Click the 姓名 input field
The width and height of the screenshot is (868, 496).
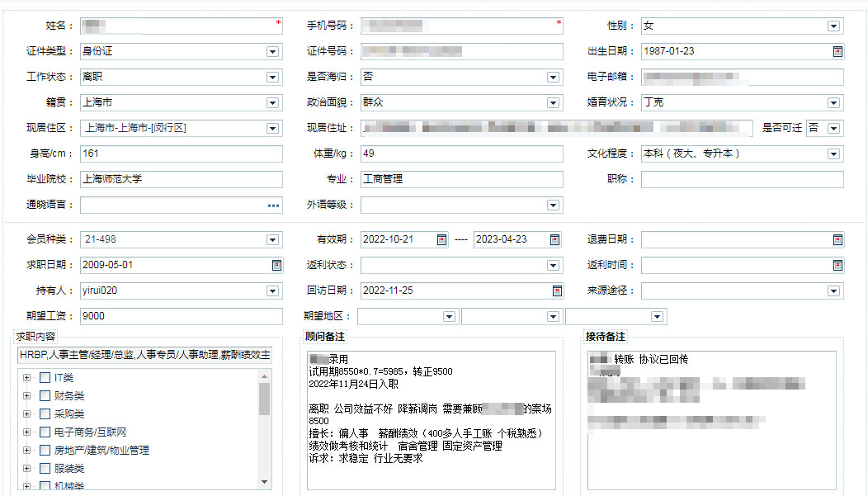coord(181,26)
